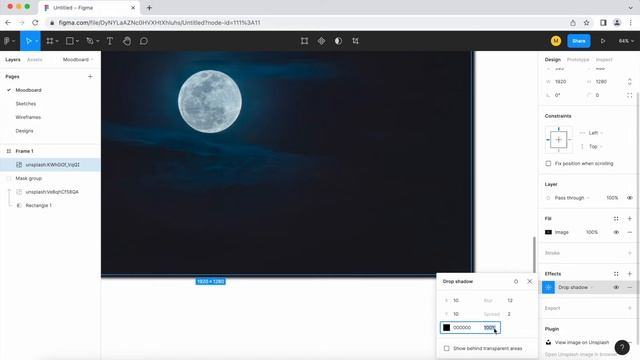Expand Frame tool options arrow

(x=57, y=41)
